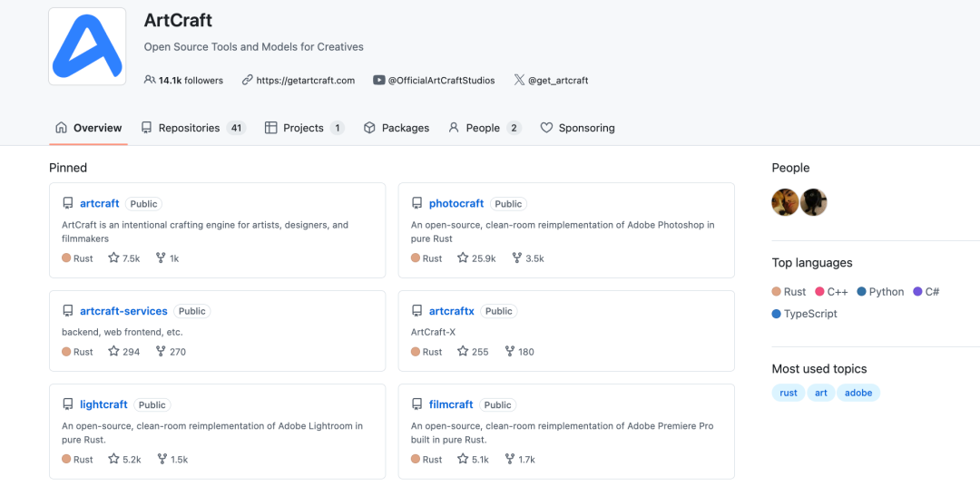Switch to the Sponsoring tab
980x496 pixels.
coord(577,128)
